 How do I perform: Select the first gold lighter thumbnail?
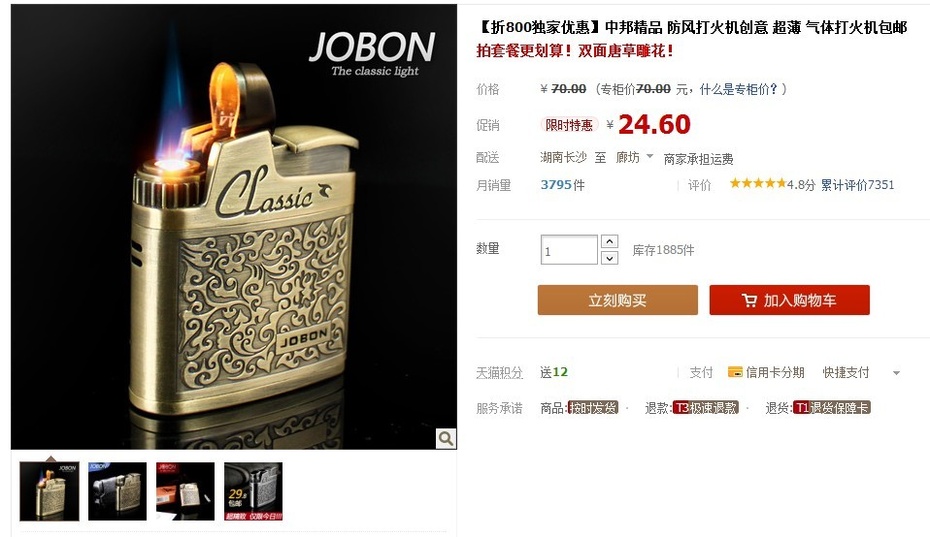49,491
